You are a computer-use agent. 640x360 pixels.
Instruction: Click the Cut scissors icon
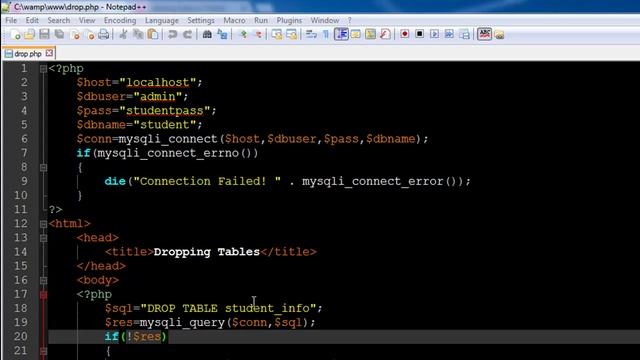point(123,34)
